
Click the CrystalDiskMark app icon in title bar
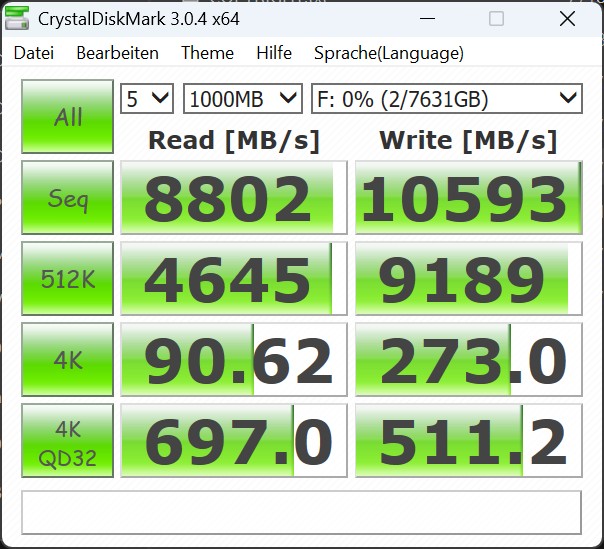pos(18,19)
